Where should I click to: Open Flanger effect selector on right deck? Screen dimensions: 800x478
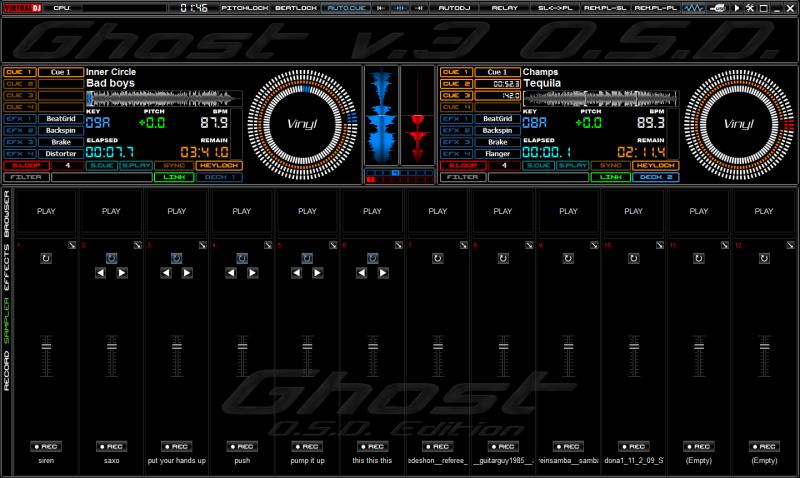tap(497, 154)
